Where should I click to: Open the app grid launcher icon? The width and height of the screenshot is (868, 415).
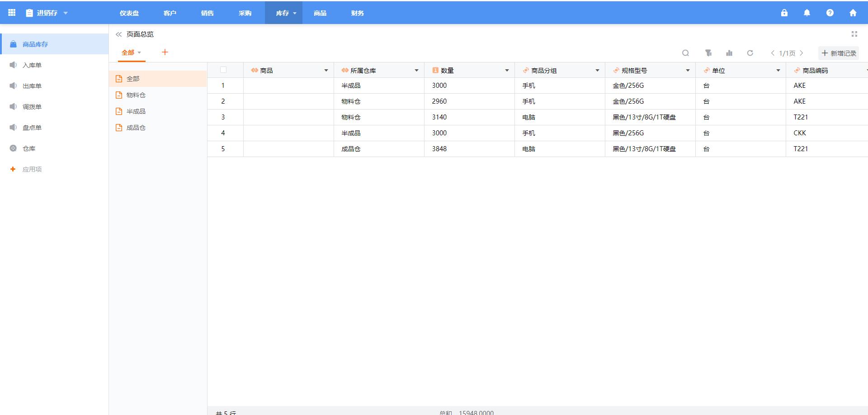(12, 13)
